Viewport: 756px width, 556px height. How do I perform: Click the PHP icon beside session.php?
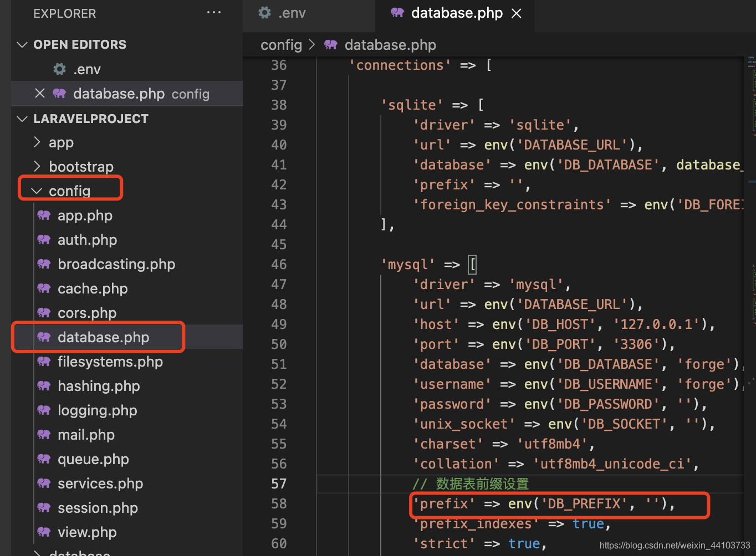[44, 508]
